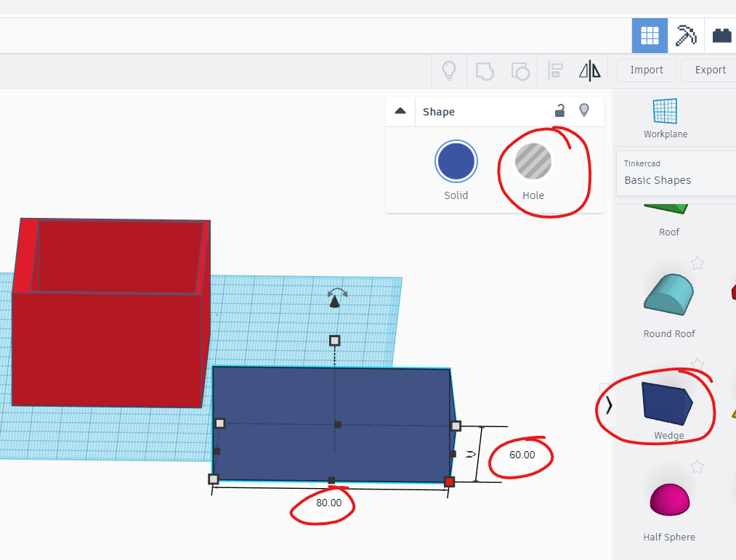Favorite the Half Sphere star
The image size is (736, 560).
tap(697, 466)
